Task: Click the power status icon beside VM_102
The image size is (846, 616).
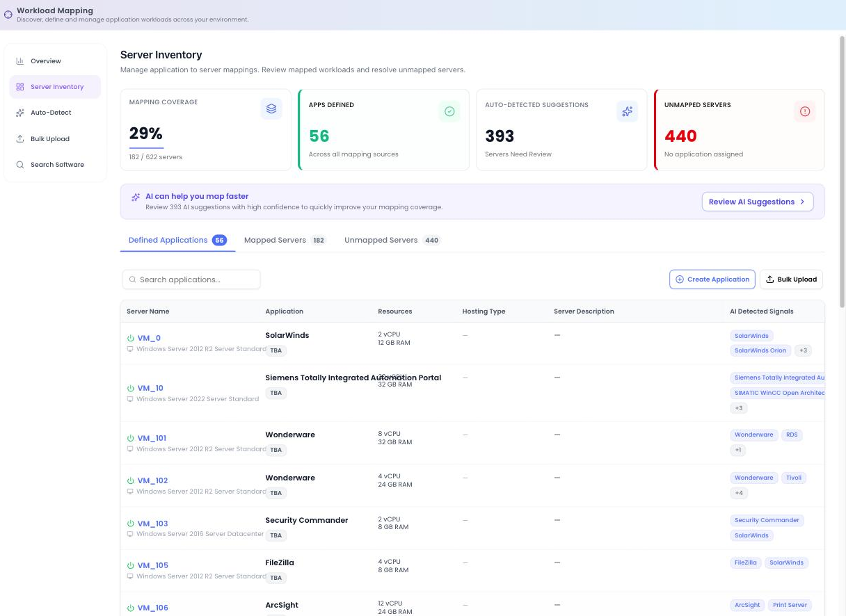Action: pyautogui.click(x=130, y=480)
